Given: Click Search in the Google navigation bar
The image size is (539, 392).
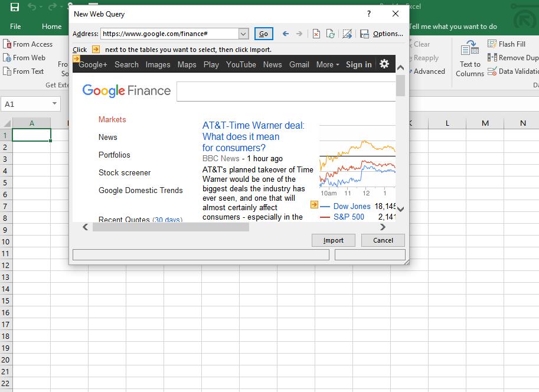Looking at the screenshot, I should click(x=126, y=65).
